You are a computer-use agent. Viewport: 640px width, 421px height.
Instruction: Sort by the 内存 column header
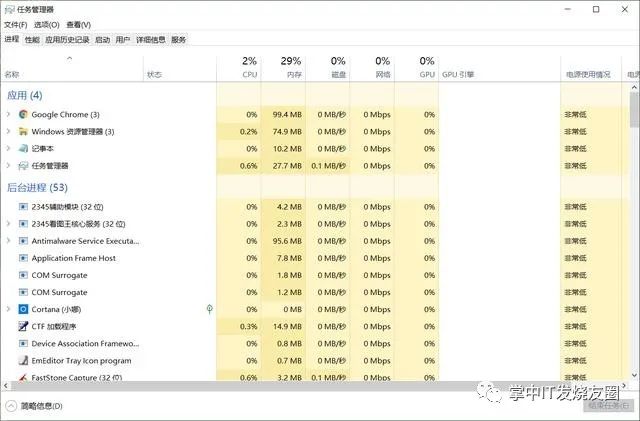283,68
